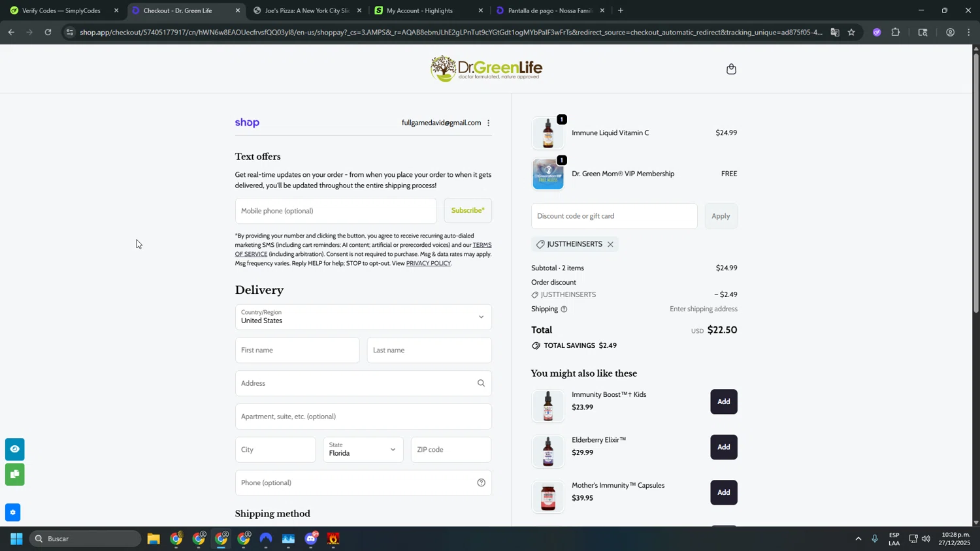Open the cart bag icon
Screen dimensions: 980x551
point(731,69)
